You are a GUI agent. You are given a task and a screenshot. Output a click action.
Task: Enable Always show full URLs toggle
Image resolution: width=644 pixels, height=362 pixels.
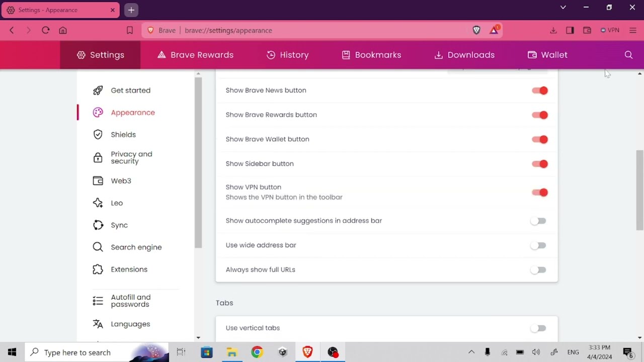(x=538, y=270)
